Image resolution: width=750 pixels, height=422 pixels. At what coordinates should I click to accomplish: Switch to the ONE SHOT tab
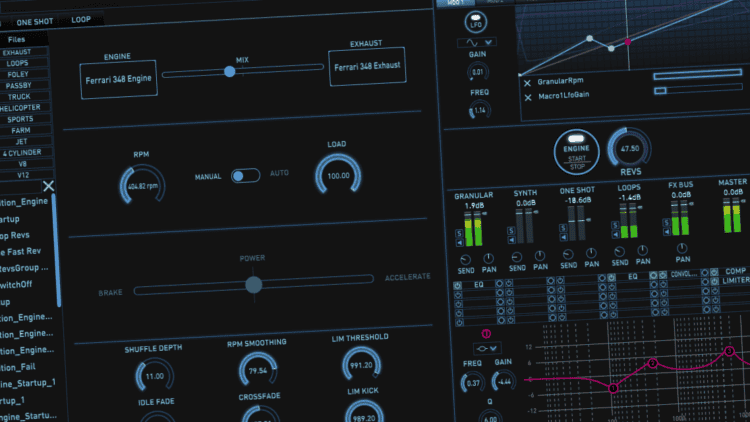(x=35, y=22)
